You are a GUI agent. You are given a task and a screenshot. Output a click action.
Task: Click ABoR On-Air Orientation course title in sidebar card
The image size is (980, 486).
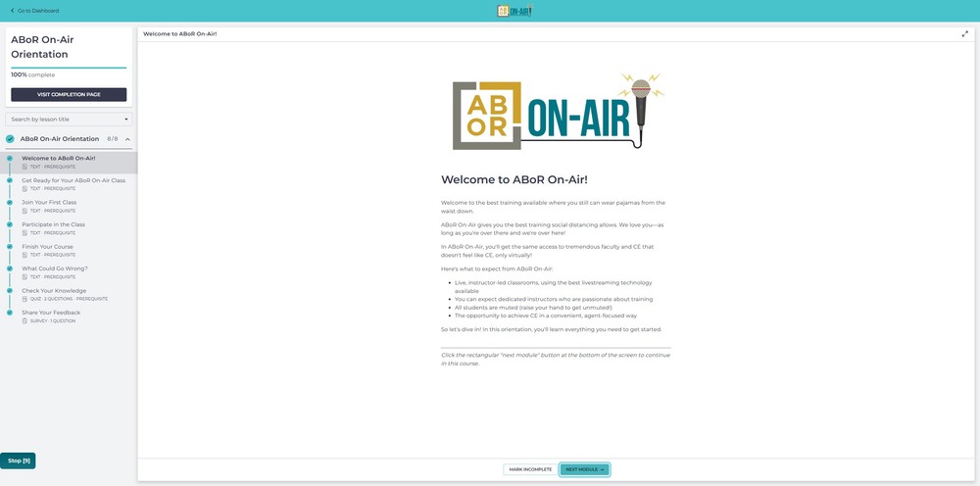pyautogui.click(x=42, y=47)
